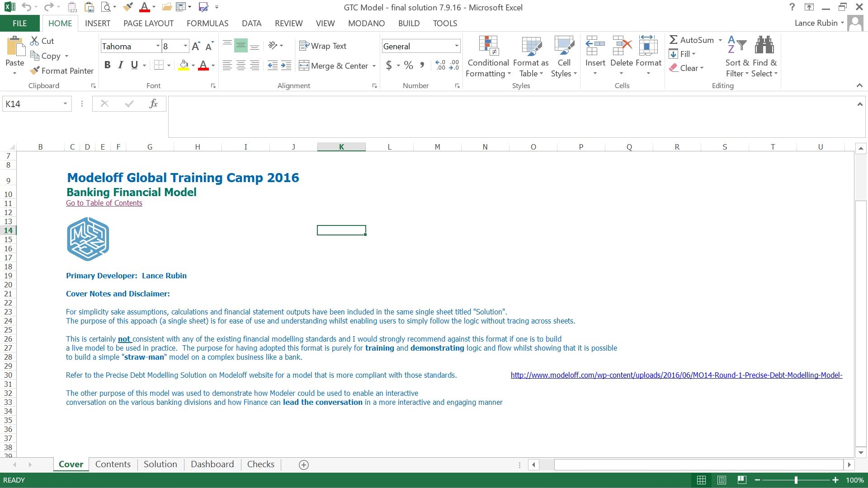Open the Borders icon in Font group
The image size is (868, 488).
159,65
